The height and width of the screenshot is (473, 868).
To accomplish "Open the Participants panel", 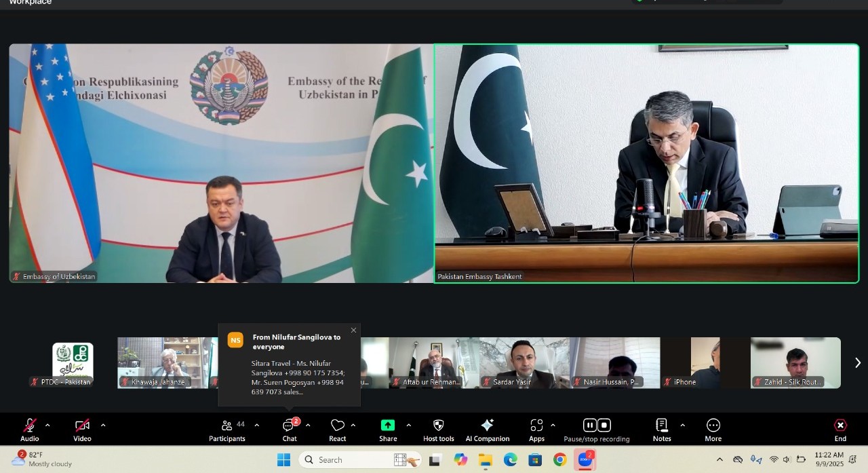I will tap(227, 426).
